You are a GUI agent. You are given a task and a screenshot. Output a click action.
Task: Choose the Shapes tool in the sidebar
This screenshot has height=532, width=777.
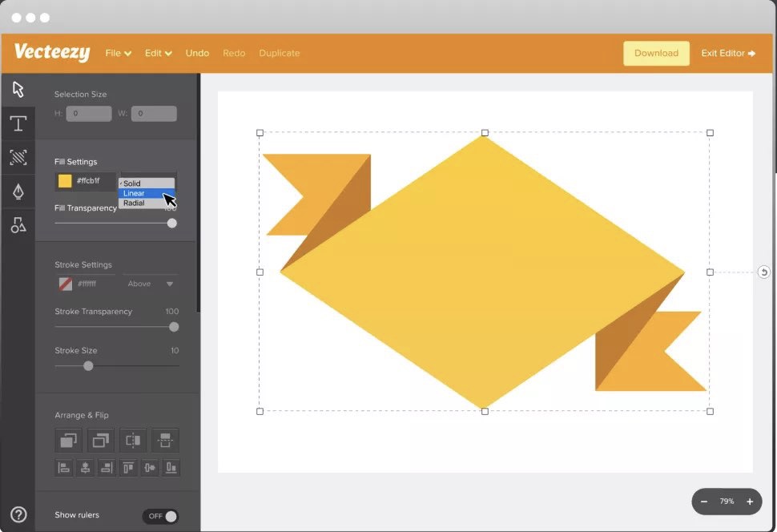click(18, 225)
